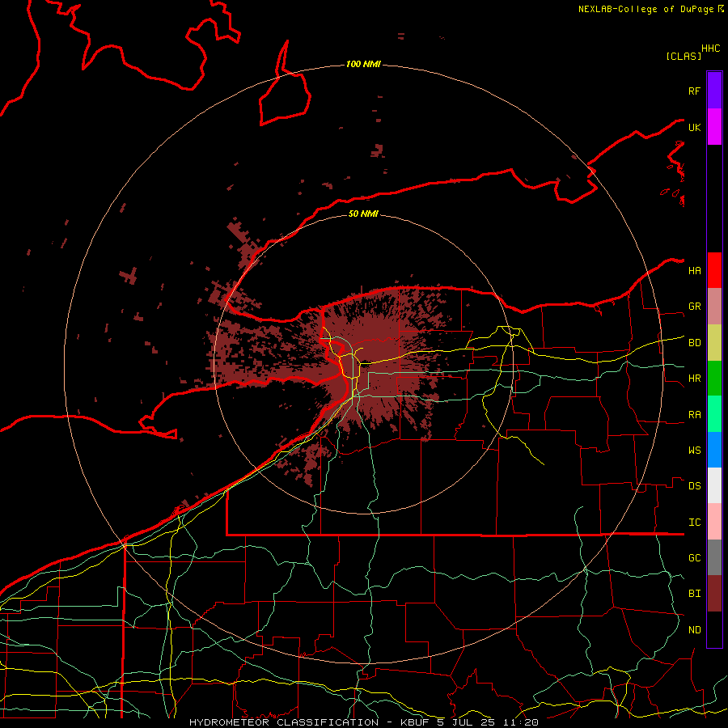Viewport: 728px width, 728px height.
Task: Click the BI brown legend swatch
Action: coord(714,594)
